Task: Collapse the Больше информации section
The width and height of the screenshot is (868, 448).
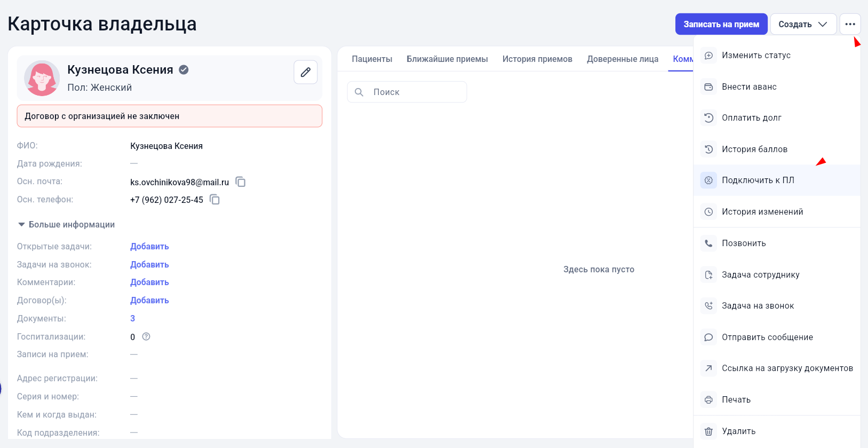Action: (66, 224)
